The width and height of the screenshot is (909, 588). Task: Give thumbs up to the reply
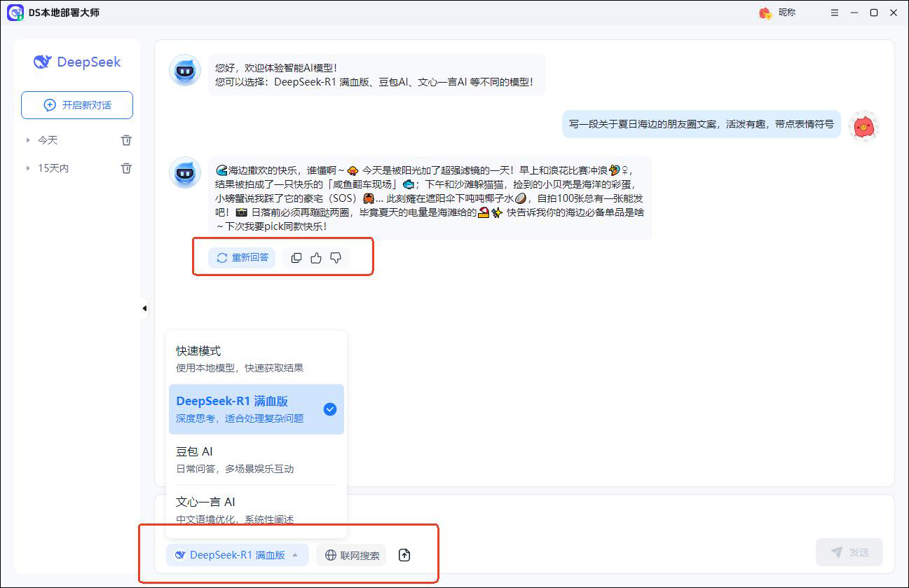click(x=316, y=258)
